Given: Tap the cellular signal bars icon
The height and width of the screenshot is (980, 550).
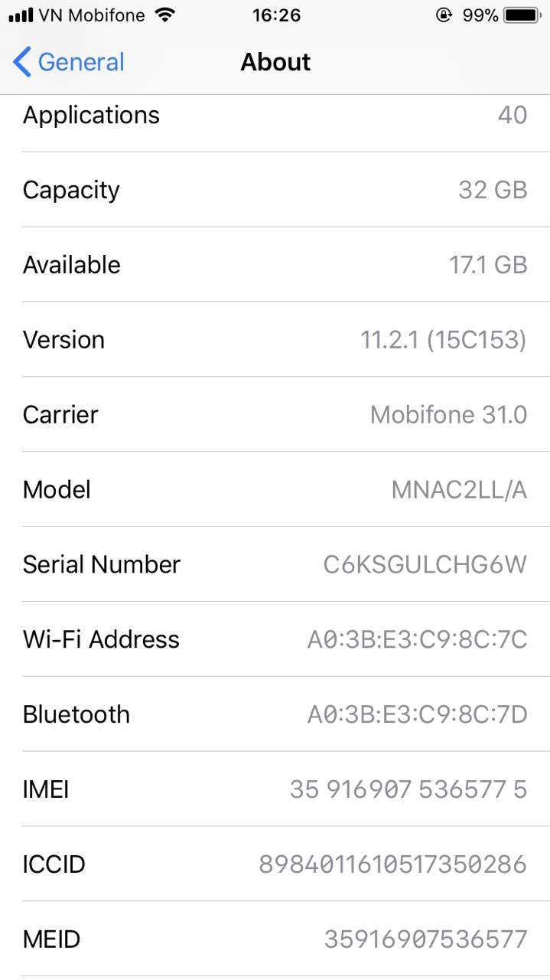Looking at the screenshot, I should [21, 15].
